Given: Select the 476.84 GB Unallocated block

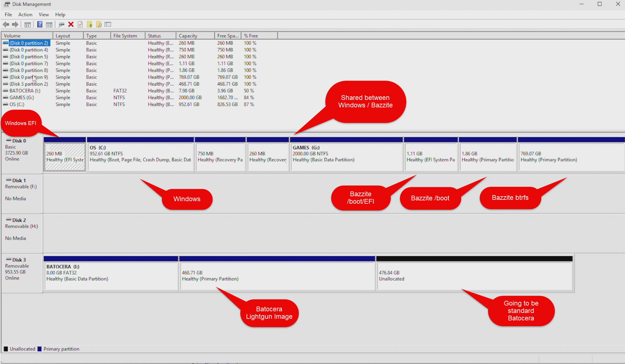Looking at the screenshot, I should tap(474, 276).
